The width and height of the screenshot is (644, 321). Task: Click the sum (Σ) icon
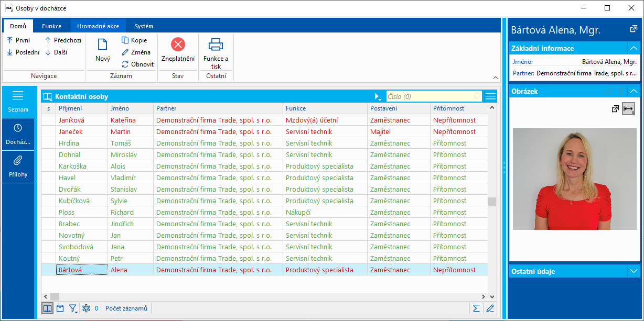pyautogui.click(x=476, y=308)
